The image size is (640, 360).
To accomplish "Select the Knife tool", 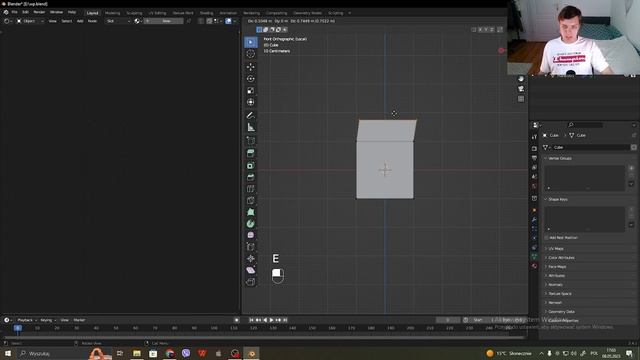I will coord(251,200).
